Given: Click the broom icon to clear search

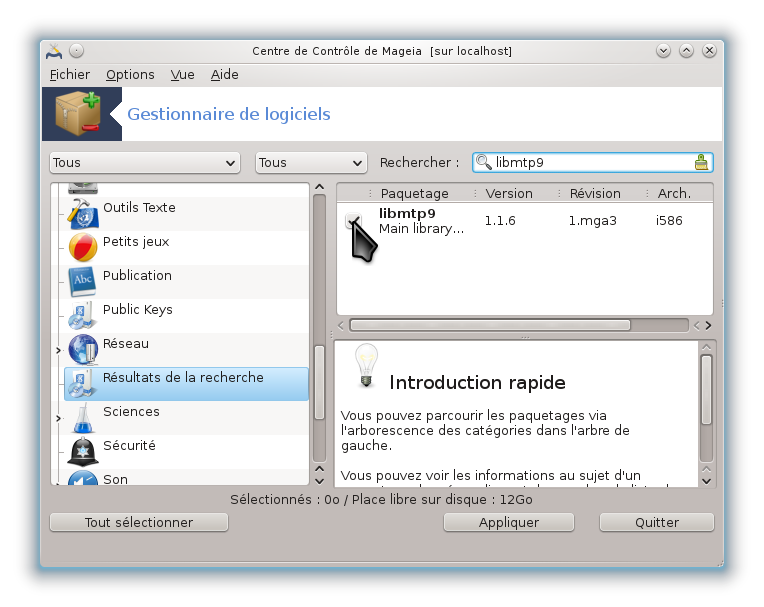Looking at the screenshot, I should click(x=701, y=162).
